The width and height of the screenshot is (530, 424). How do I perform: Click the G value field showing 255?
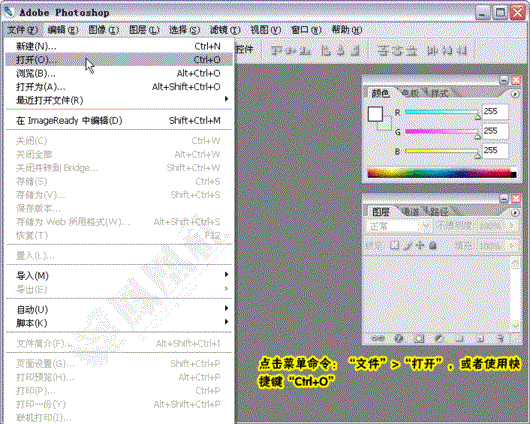pos(495,131)
